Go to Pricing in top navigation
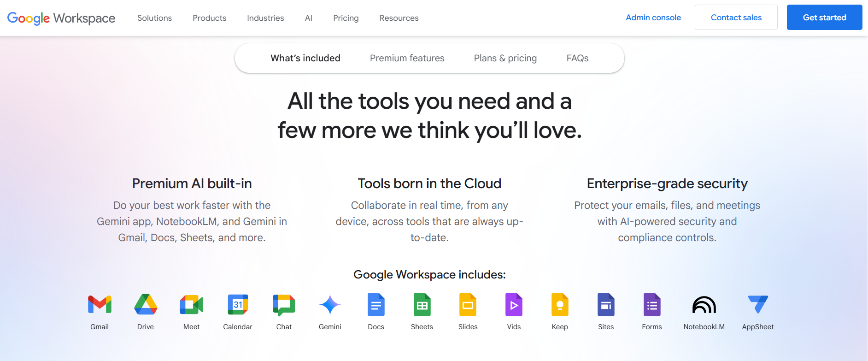 346,18
